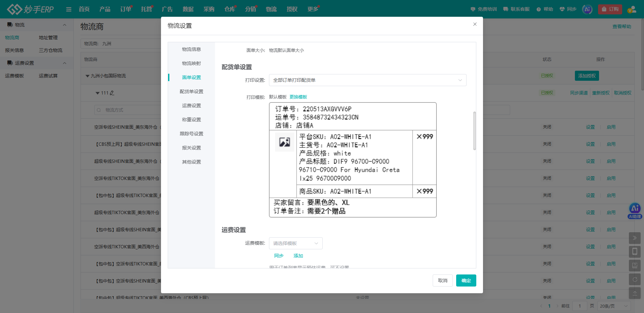Switch to the 物流信息 tab
The image size is (644, 313).
click(x=192, y=49)
